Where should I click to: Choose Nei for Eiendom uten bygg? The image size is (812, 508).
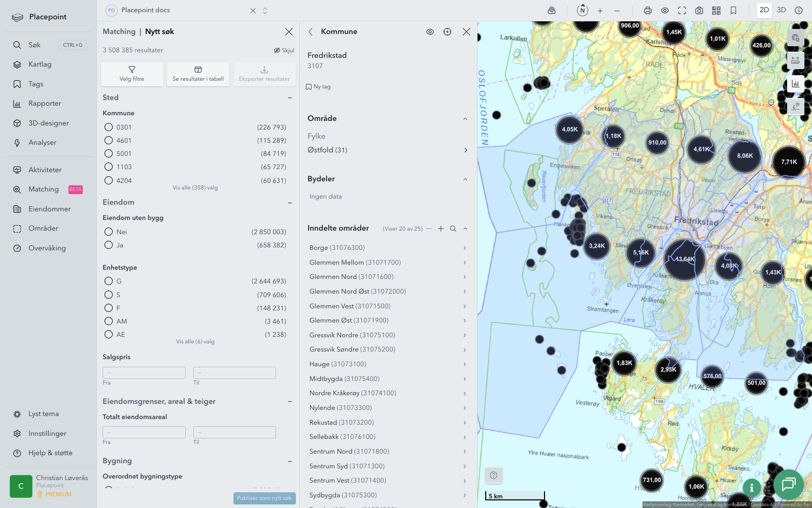click(109, 232)
